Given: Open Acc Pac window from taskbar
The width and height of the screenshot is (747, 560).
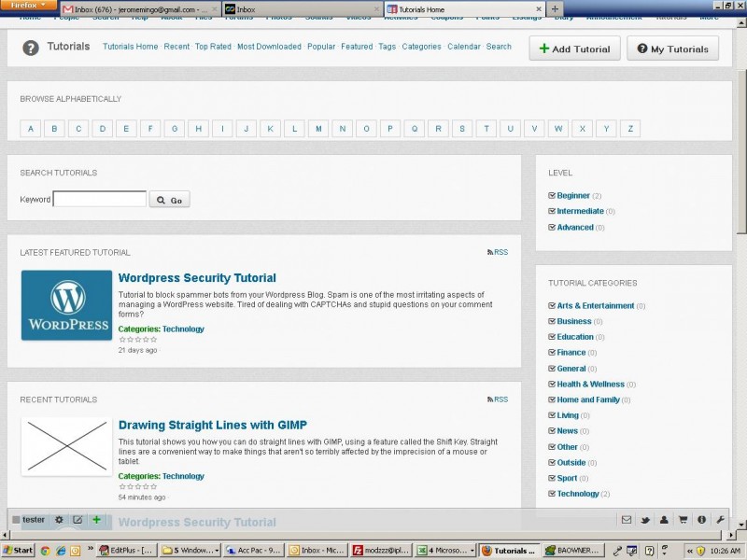Looking at the screenshot, I should click(x=254, y=551).
